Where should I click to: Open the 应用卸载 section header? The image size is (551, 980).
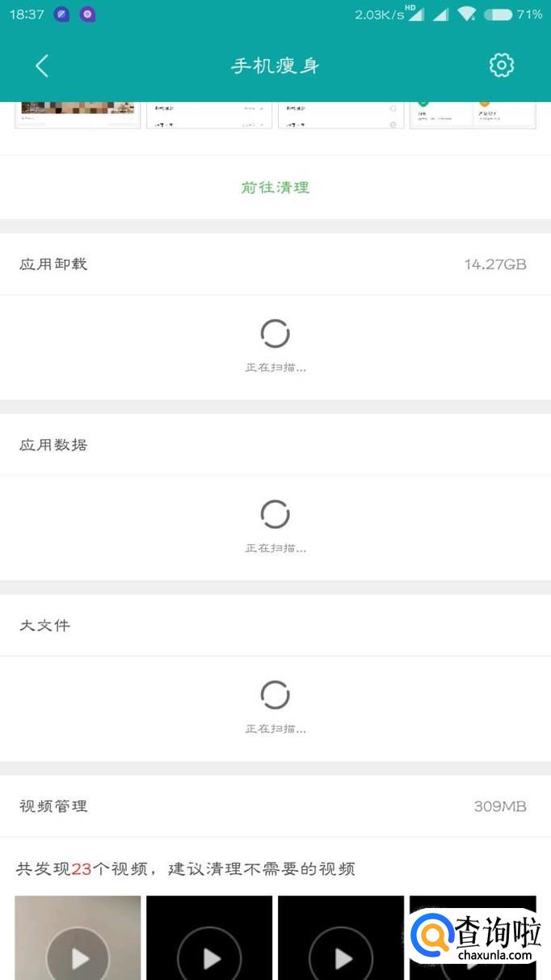click(53, 264)
